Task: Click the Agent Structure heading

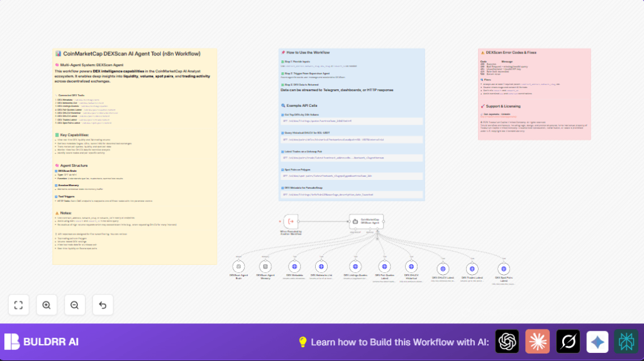Action: tap(72, 165)
